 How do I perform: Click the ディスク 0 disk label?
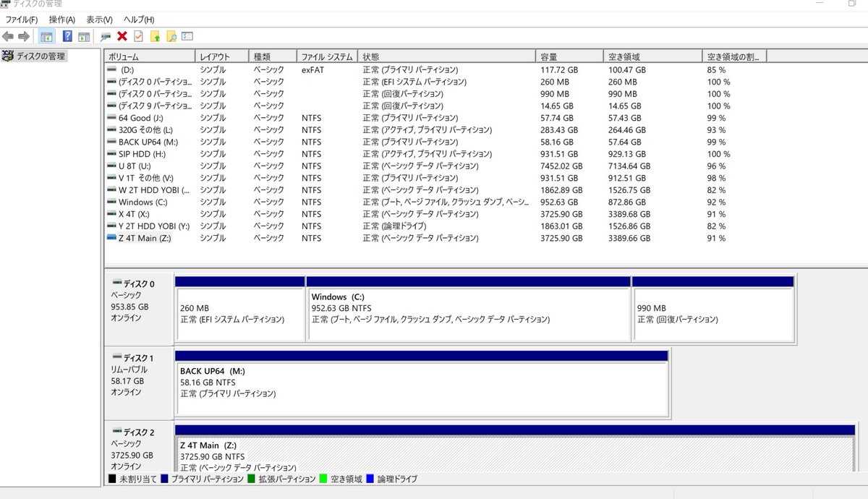(138, 284)
